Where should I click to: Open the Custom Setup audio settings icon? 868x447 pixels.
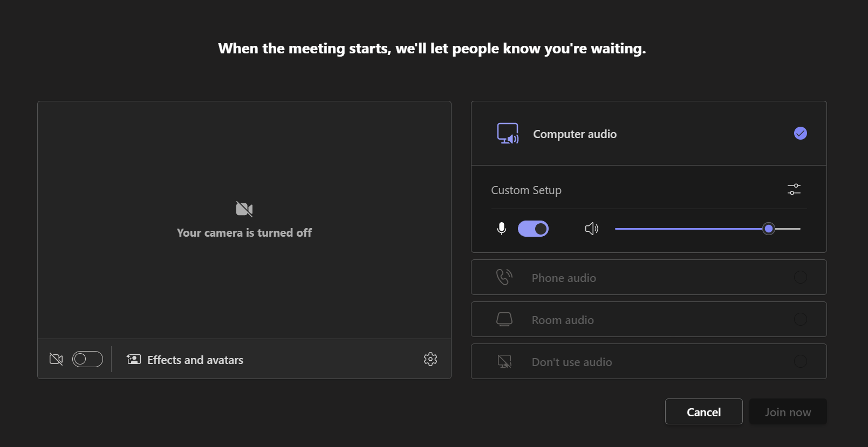coord(794,190)
